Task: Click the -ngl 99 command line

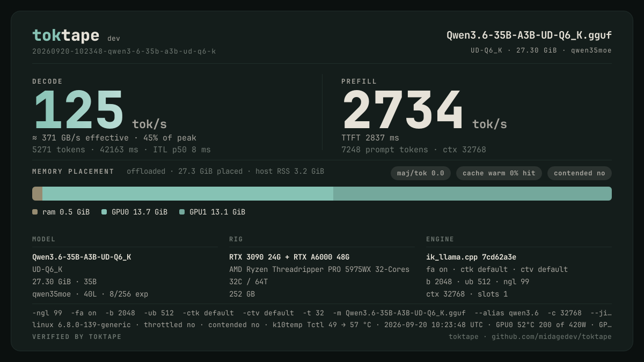Action: (322, 313)
